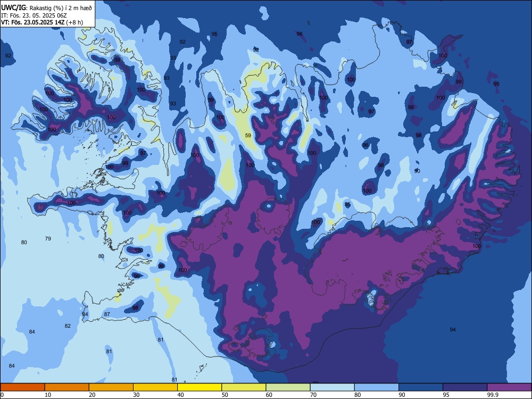Click the humidity value 94 over the sea

(x=453, y=329)
